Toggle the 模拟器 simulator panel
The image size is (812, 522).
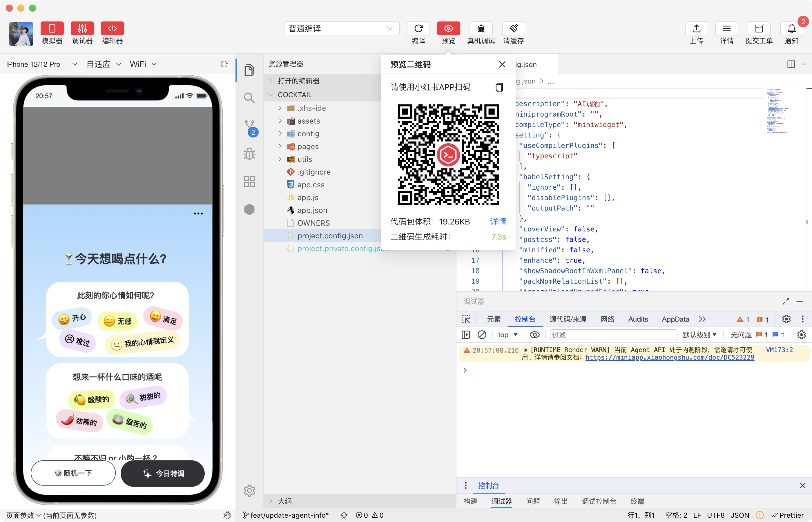click(52, 28)
